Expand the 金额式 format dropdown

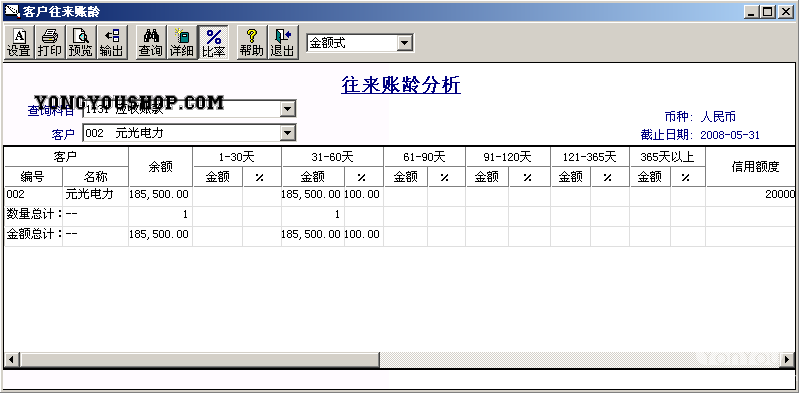click(404, 43)
